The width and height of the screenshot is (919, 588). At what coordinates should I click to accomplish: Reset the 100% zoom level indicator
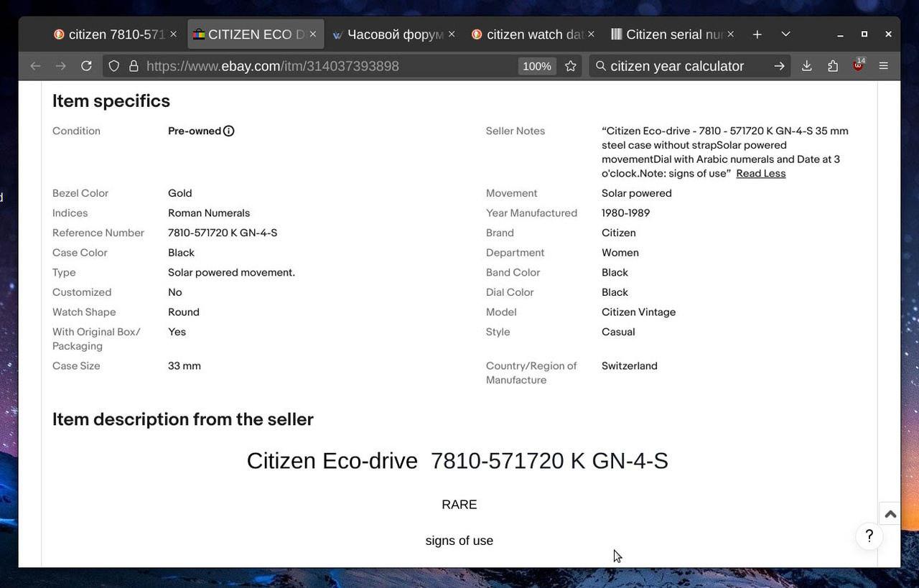click(x=536, y=66)
